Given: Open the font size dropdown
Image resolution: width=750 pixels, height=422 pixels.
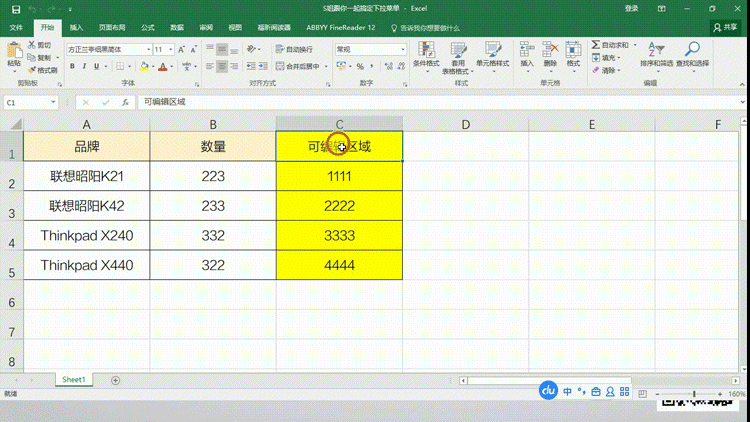Looking at the screenshot, I should pyautogui.click(x=171, y=49).
